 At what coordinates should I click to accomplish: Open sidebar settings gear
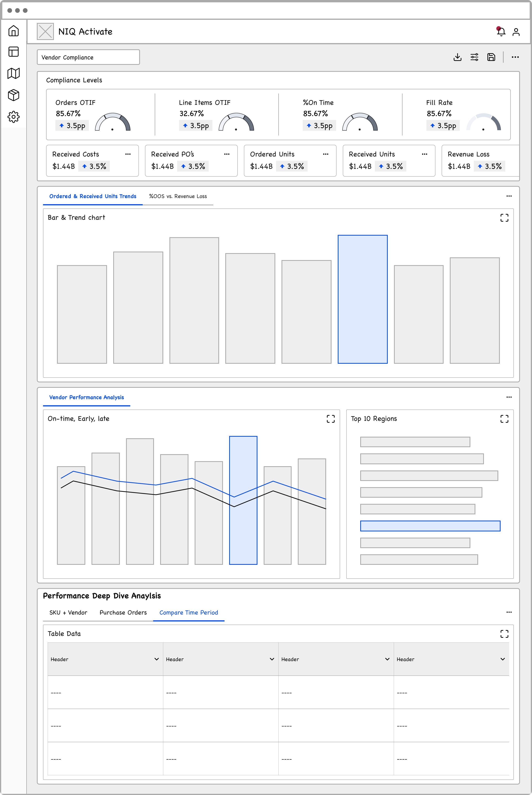14,117
